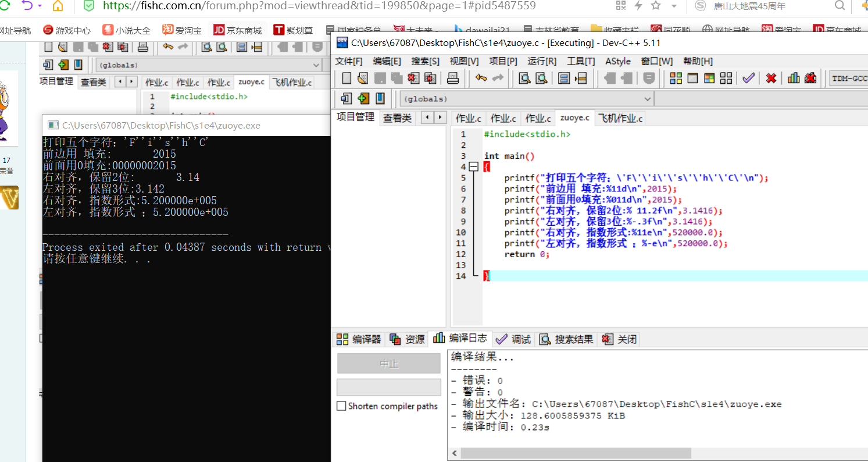Click the 中止 button
Viewport: 868px width, 462px height.
pyautogui.click(x=389, y=364)
